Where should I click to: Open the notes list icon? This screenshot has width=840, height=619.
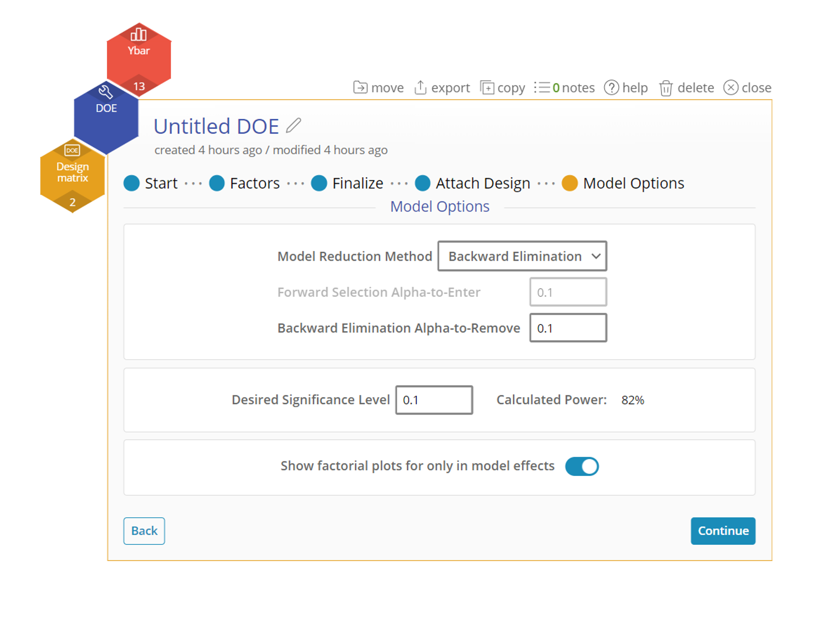[x=542, y=88]
